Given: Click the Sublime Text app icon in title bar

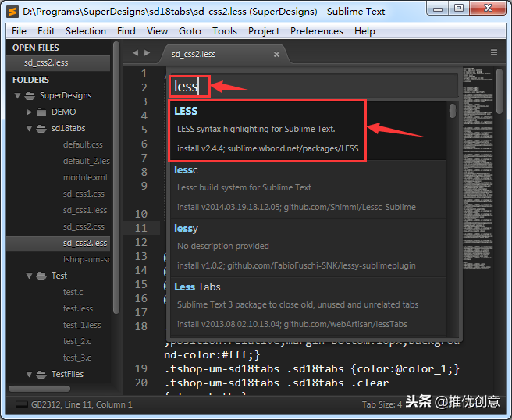Looking at the screenshot, I should pos(12,12).
